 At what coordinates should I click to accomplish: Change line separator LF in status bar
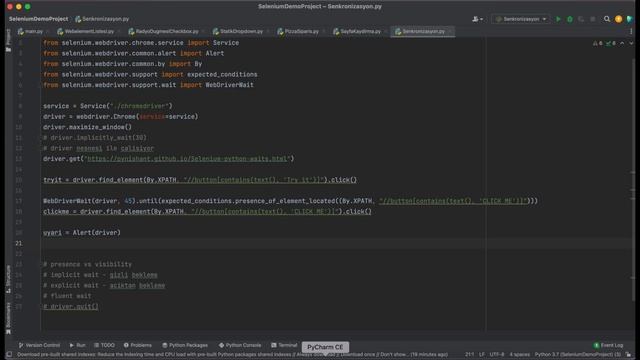pyautogui.click(x=482, y=355)
